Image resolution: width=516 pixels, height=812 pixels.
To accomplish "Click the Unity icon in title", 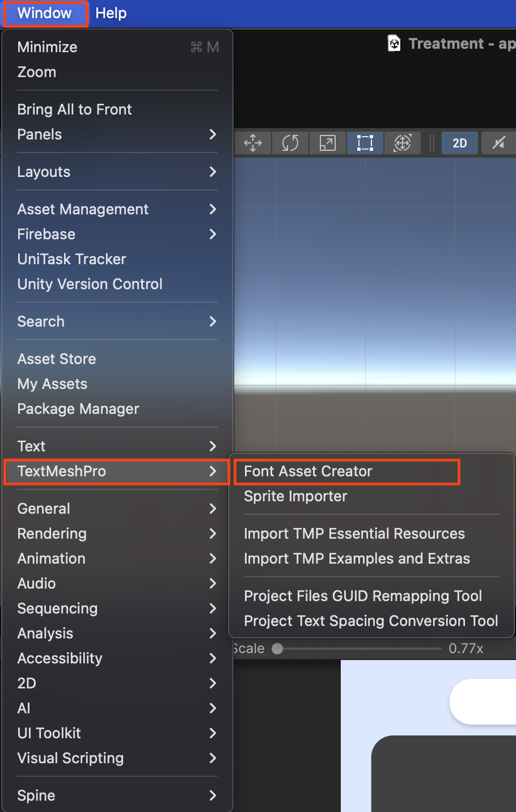I will click(x=394, y=44).
